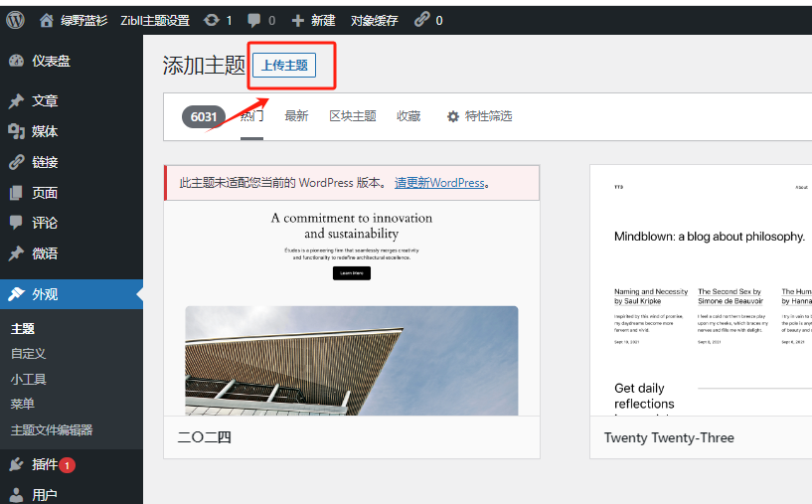Open the WordPress logo menu
812x504 pixels.
click(x=16, y=20)
